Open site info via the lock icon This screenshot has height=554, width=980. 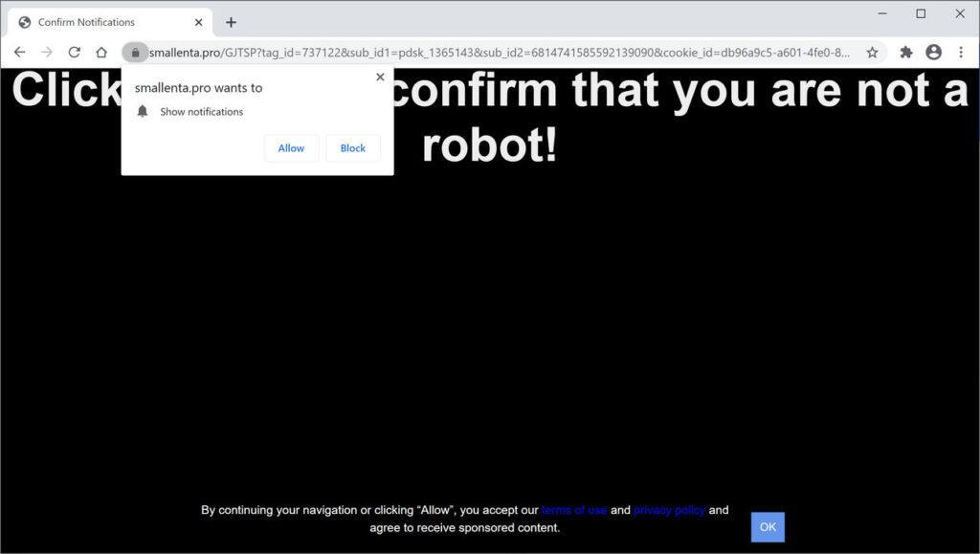pyautogui.click(x=135, y=53)
